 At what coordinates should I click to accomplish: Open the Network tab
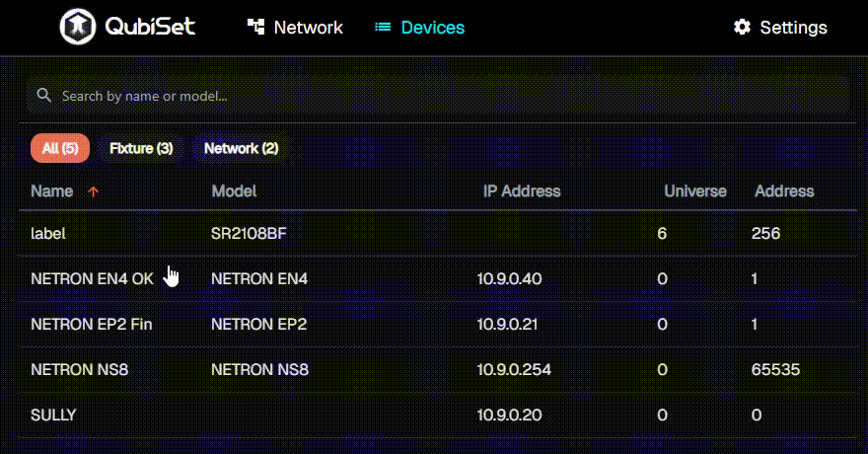(308, 28)
